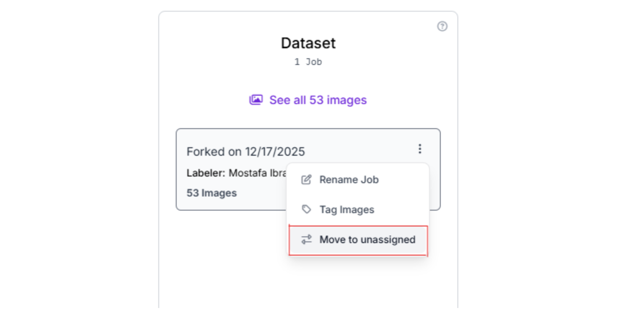
Task: Open the three-dot job options menu
Action: coord(420,149)
